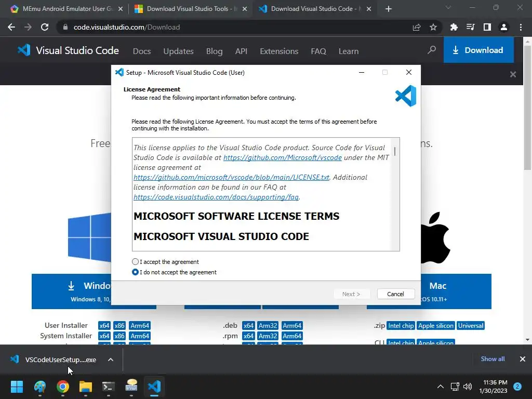Click User Installer x86 link
This screenshot has height=399, width=532.
[119, 325]
